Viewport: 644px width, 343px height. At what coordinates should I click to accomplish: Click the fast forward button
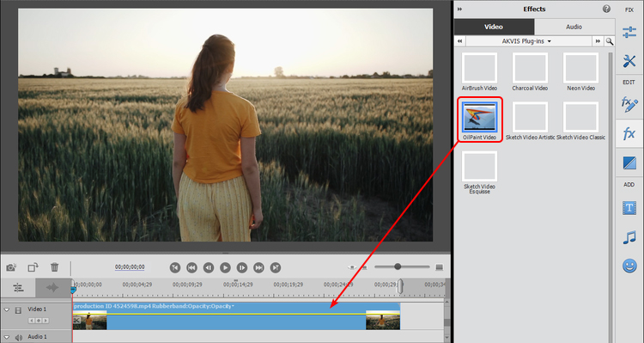point(258,267)
